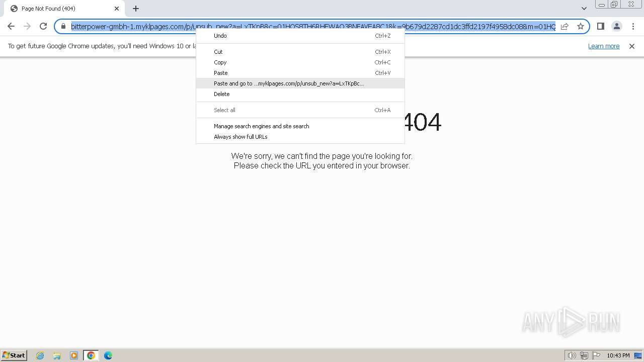Screen dimensions: 644x362
Task: Open a new tab with plus button
Action: [x=136, y=9]
